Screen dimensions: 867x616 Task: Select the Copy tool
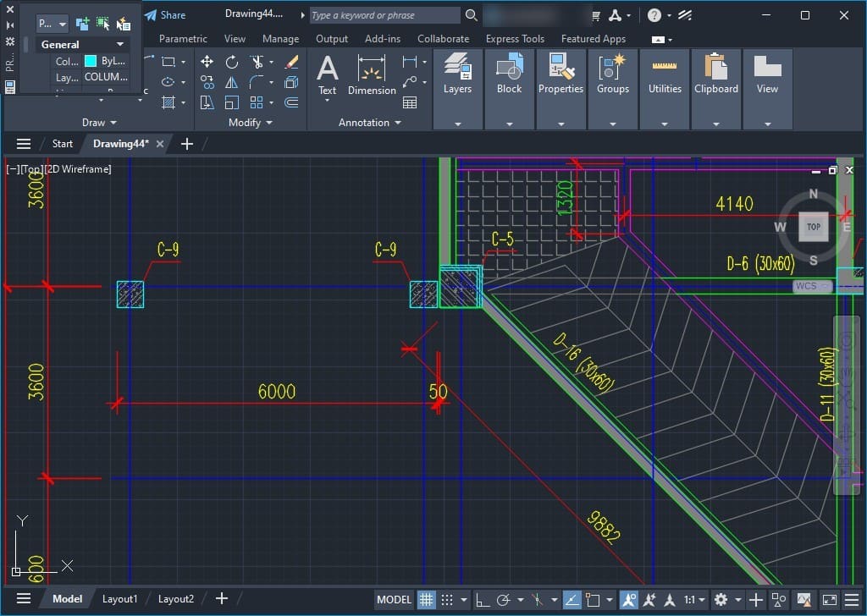coord(207,82)
